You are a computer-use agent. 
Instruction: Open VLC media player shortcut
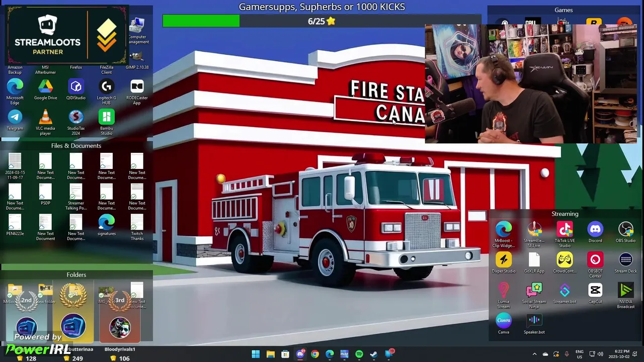click(45, 122)
